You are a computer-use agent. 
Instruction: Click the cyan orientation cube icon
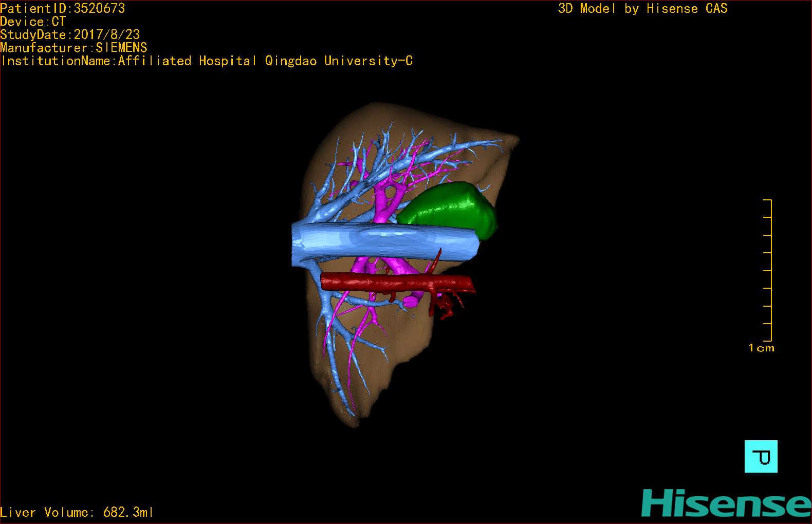tap(761, 456)
